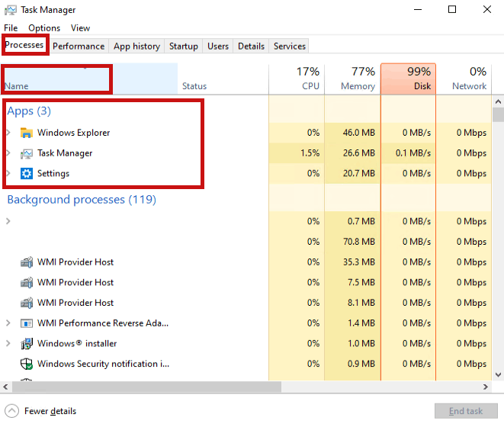Image resolution: width=504 pixels, height=427 pixels.
Task: Maximize the Task Manager window
Action: [452, 10]
